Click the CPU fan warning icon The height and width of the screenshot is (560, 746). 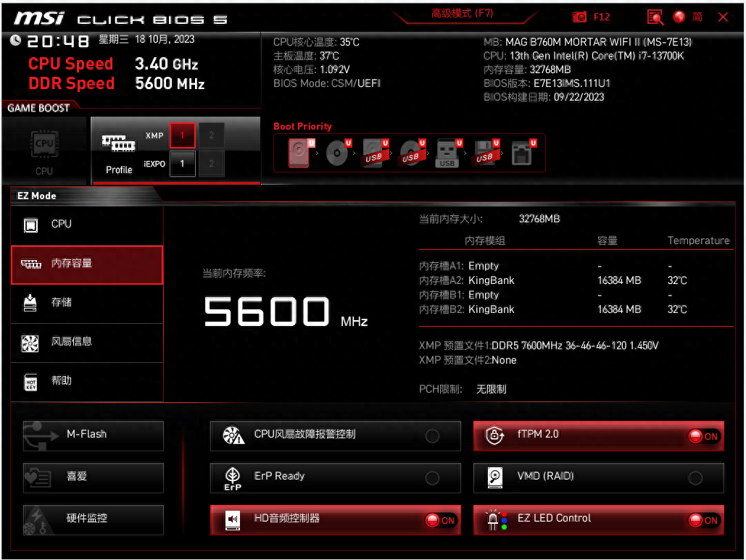tap(233, 435)
